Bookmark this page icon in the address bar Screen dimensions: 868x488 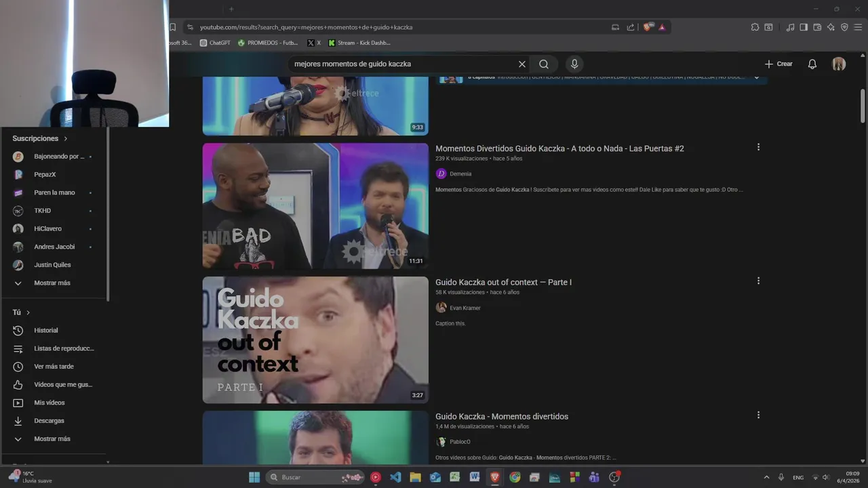point(173,27)
